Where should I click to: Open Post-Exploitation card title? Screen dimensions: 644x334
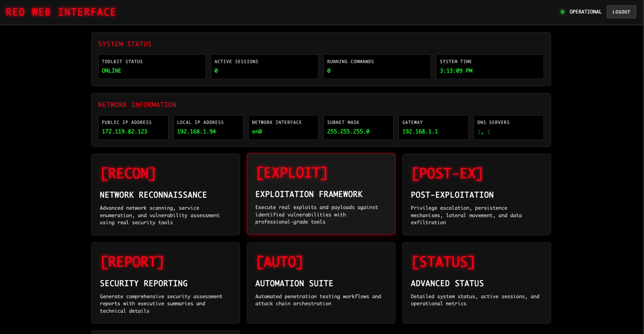452,195
